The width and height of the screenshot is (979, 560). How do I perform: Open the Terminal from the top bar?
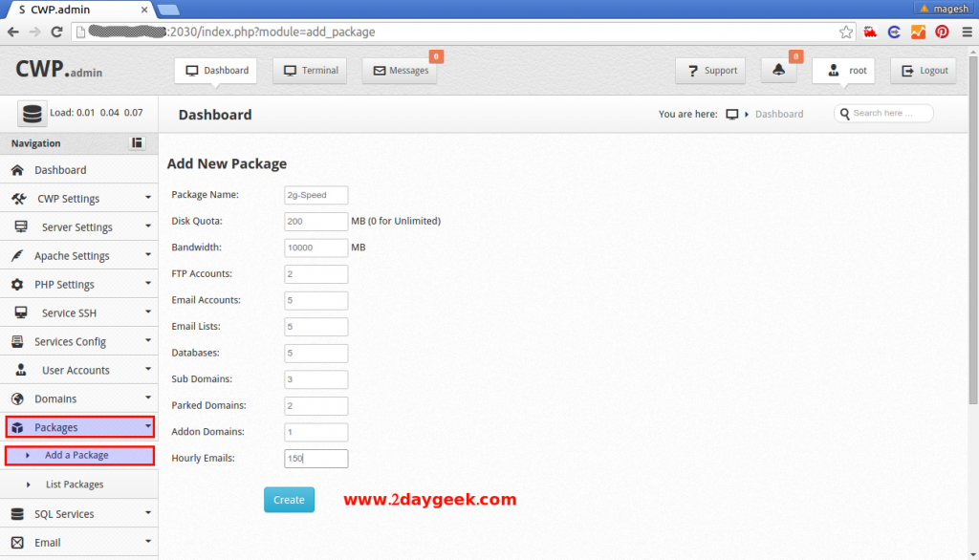coord(310,70)
